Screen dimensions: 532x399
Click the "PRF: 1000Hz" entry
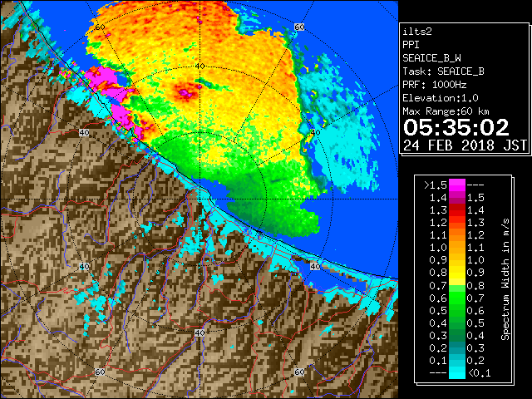[435, 85]
